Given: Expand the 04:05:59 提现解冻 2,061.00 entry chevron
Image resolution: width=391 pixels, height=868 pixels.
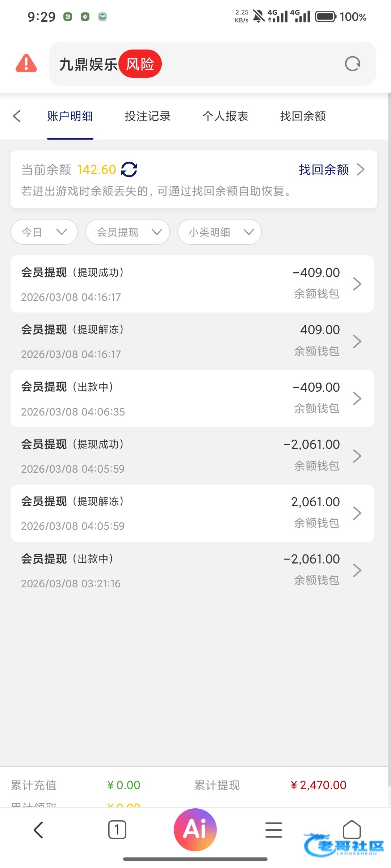Looking at the screenshot, I should [x=357, y=513].
